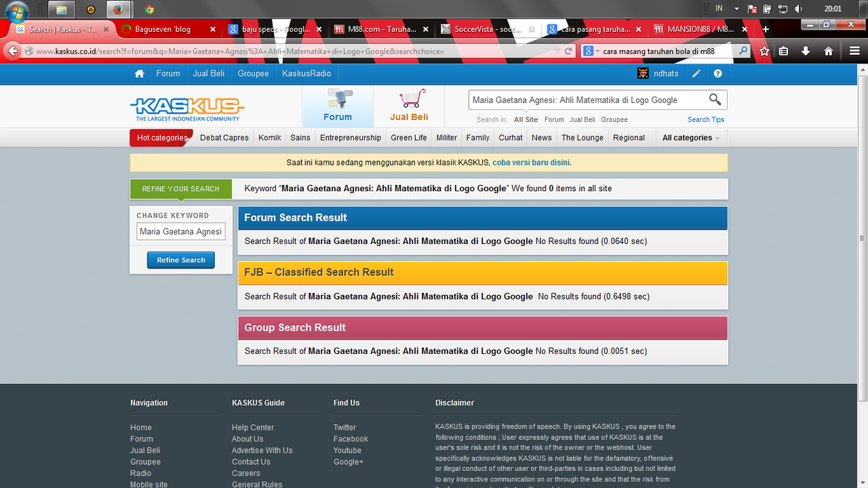Open the Firefox taskbar icon
Image resolution: width=868 pixels, height=488 pixels.
[119, 9]
